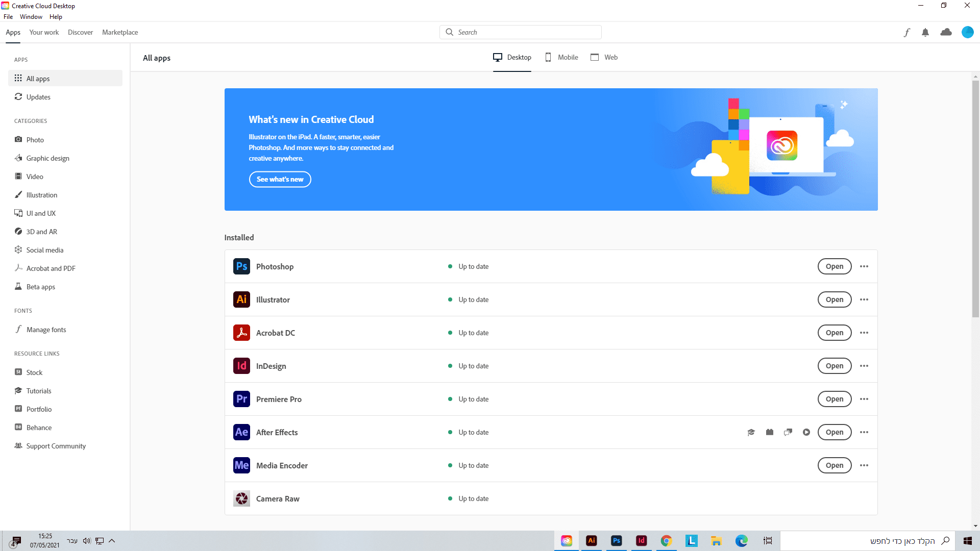
Task: Click the Search input field
Action: 526,32
